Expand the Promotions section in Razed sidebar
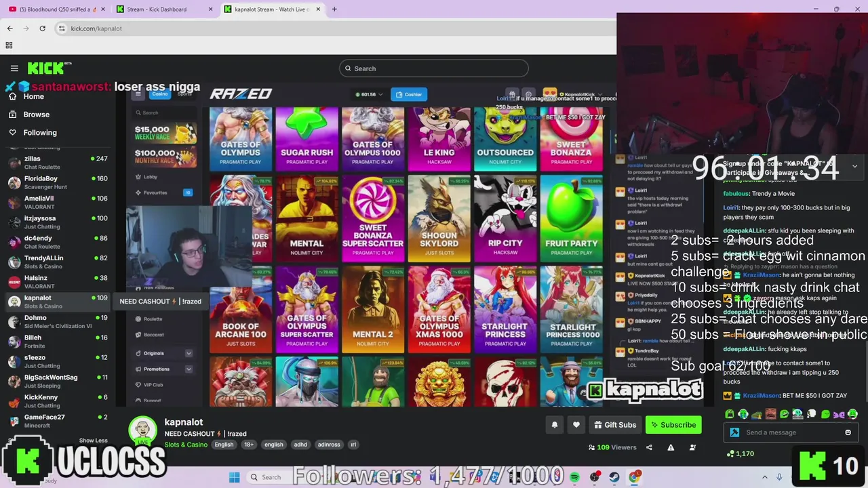The image size is (868, 488). pos(189,369)
